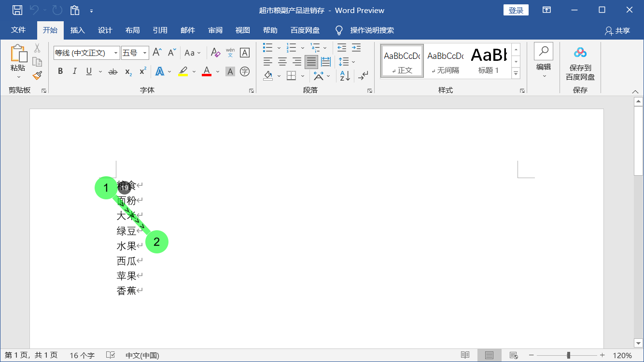Click the Share (共享) button

pos(617,30)
